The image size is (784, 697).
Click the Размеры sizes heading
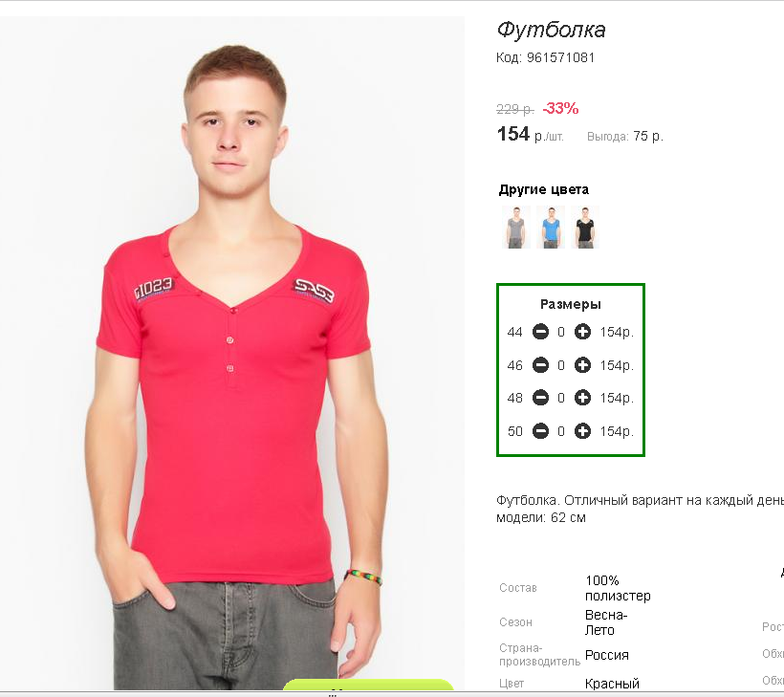coord(571,304)
